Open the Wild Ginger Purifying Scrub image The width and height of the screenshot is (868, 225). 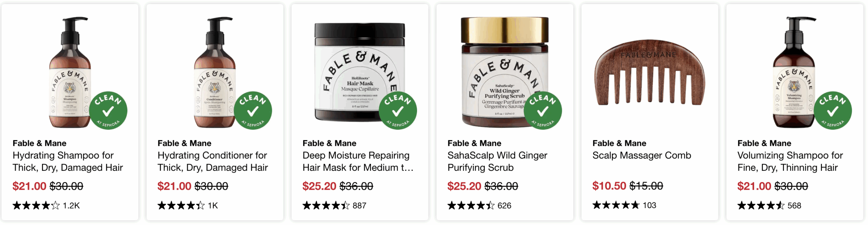pyautogui.click(x=505, y=72)
